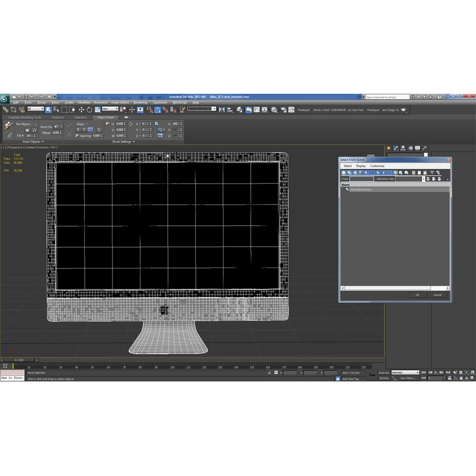Open the key mode 'Selected' dropdown
476x476 pixels.
point(405,372)
